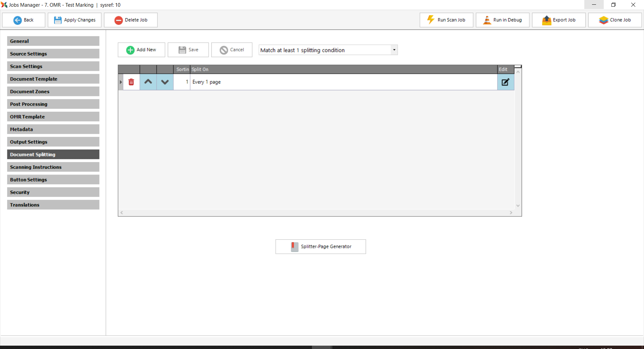
Task: Open the splitting condition match dropdown
Action: coord(394,50)
